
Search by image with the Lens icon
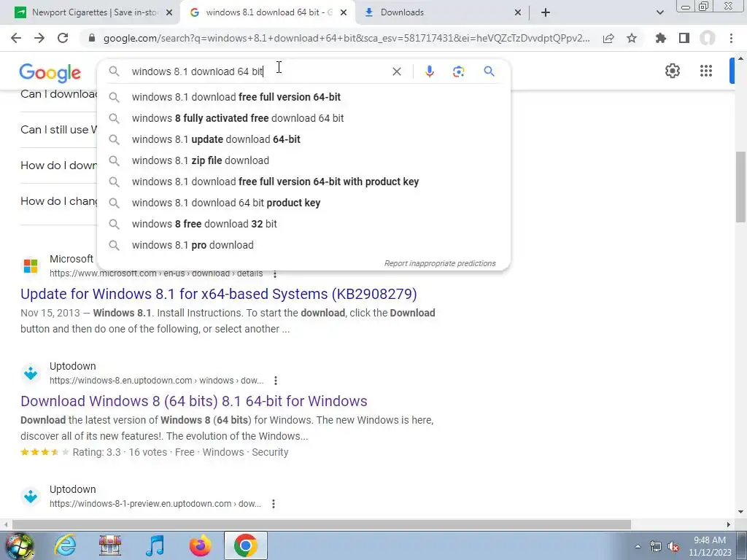[x=458, y=71]
